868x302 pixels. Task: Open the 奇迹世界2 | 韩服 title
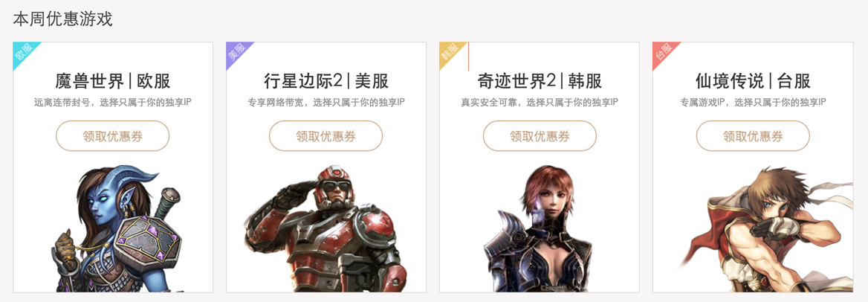pyautogui.click(x=540, y=82)
